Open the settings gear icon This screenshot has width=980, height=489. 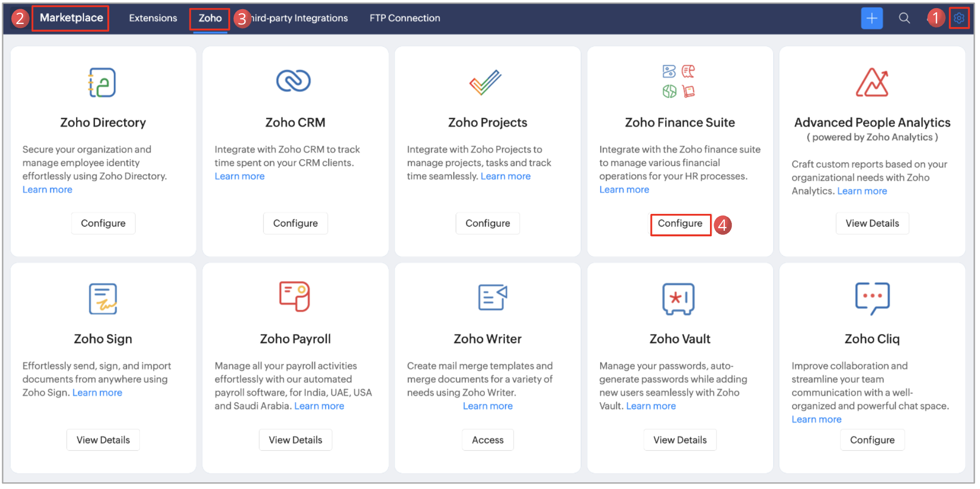pos(959,18)
